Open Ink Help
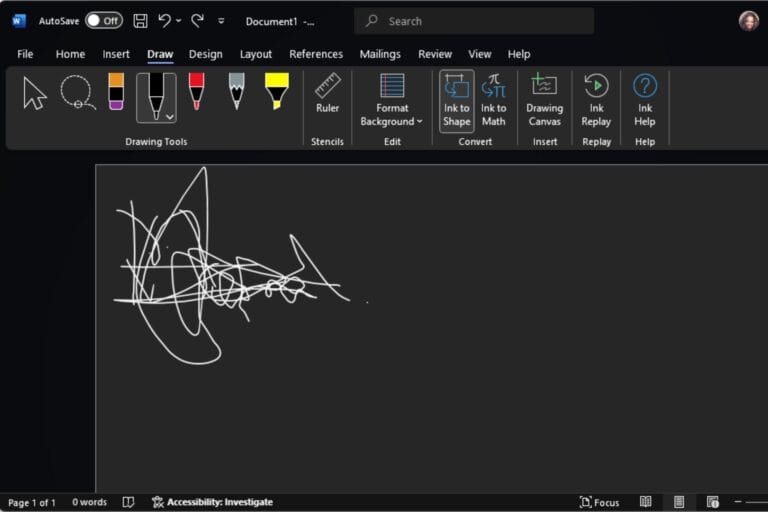This screenshot has height=512, width=768. coord(645,100)
